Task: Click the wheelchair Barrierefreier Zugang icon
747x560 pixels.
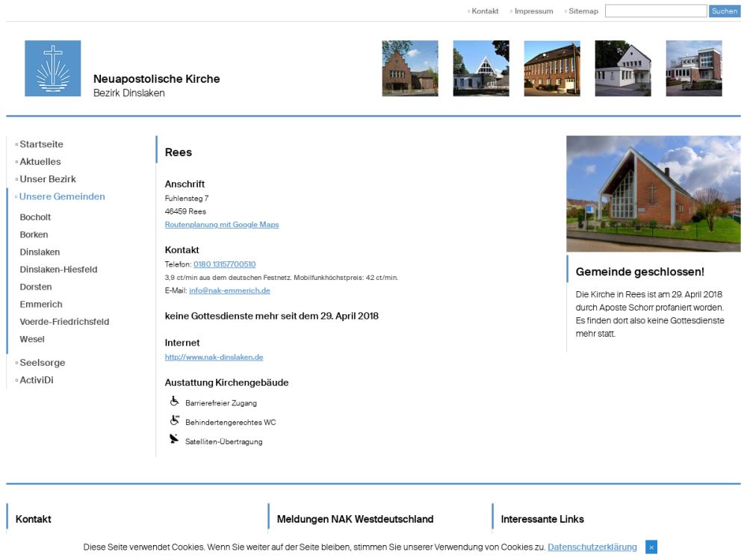Action: click(174, 402)
